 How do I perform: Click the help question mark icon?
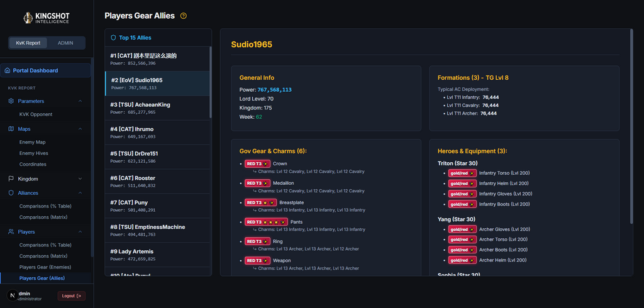point(184,16)
